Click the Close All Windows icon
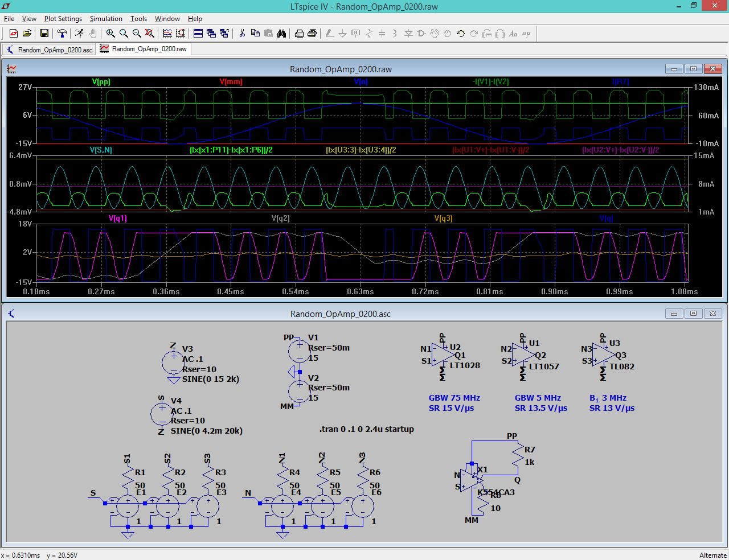 pos(224,34)
